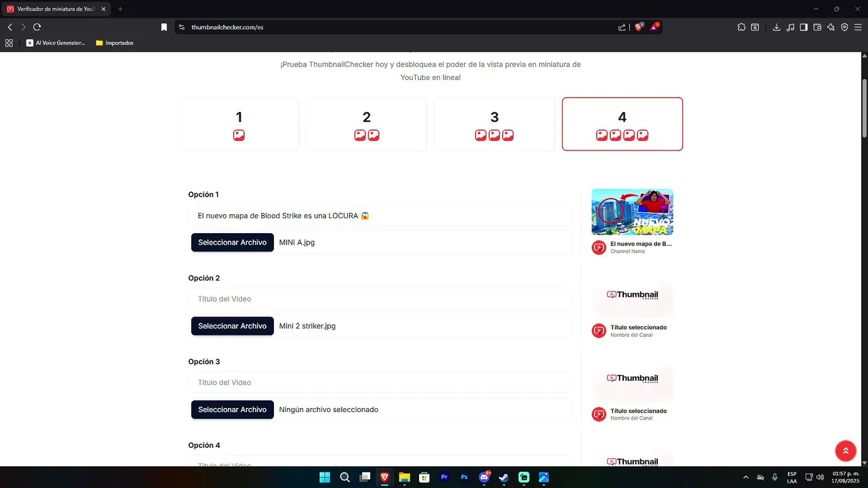Click the site settings icon in address bar
The height and width of the screenshot is (488, 868).
point(181,27)
